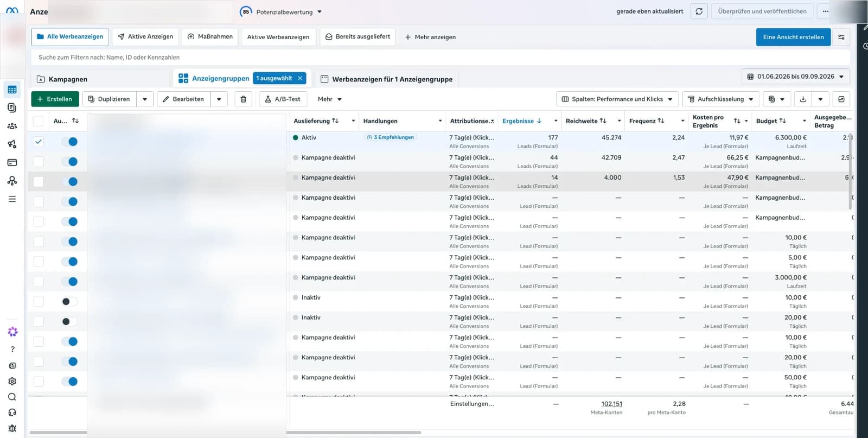
Task: Open the all-tools hamburger menu icon
Action: 12,199
